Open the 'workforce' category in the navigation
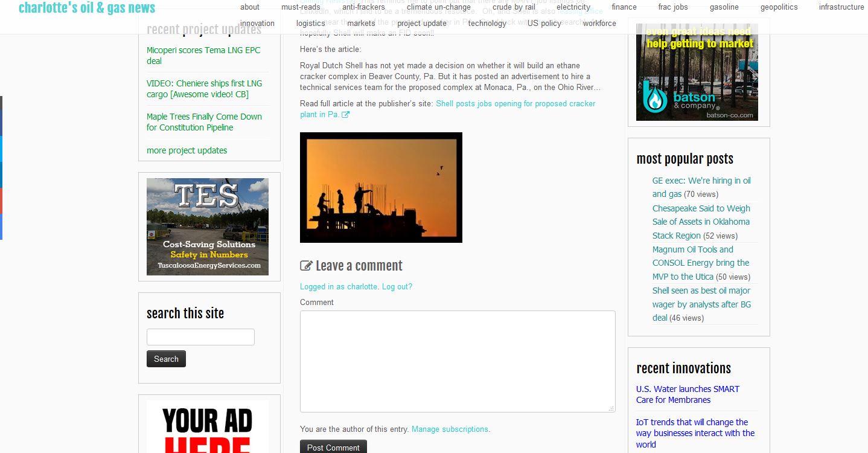 tap(599, 24)
